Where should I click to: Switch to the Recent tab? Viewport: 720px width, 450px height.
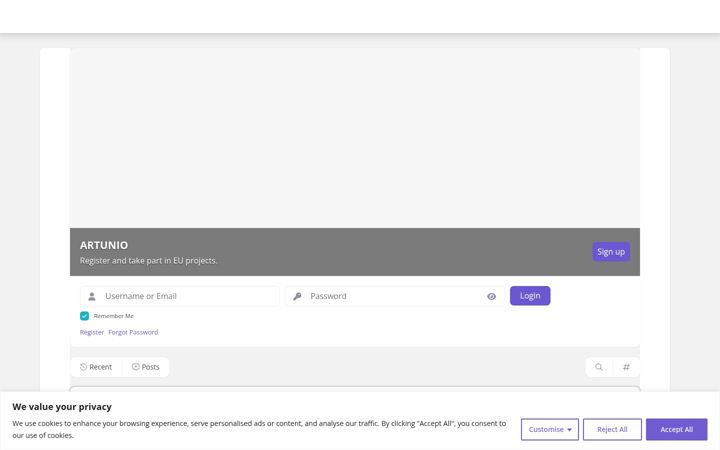[96, 367]
